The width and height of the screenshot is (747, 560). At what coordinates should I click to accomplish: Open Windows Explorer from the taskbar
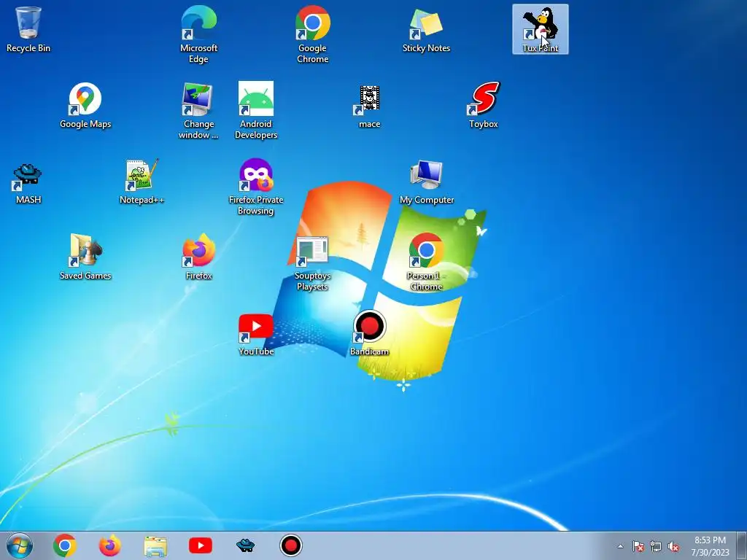155,545
